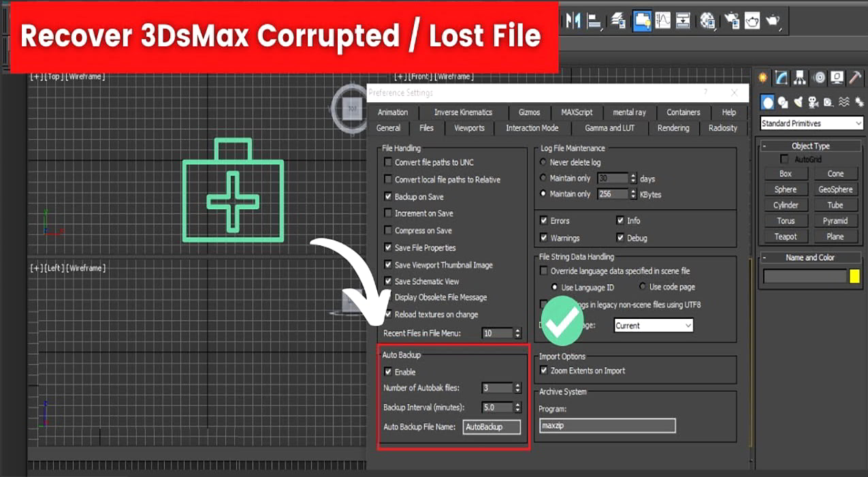Click the archive Program field maxzip
868x477 pixels.
607,425
